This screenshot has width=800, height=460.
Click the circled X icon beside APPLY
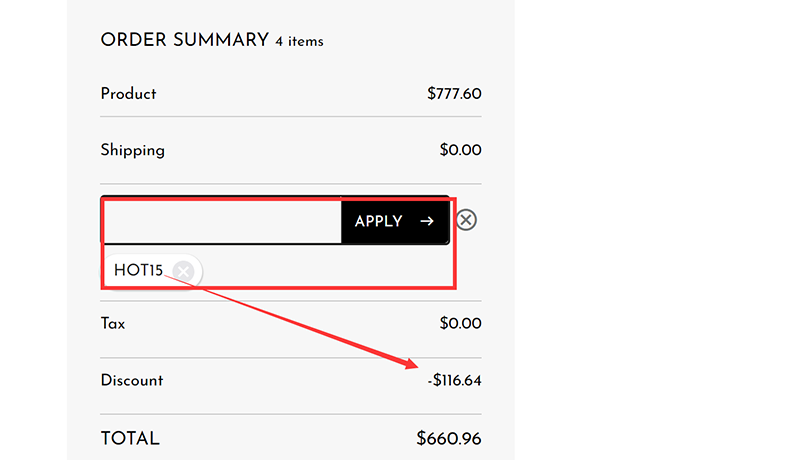[466, 220]
